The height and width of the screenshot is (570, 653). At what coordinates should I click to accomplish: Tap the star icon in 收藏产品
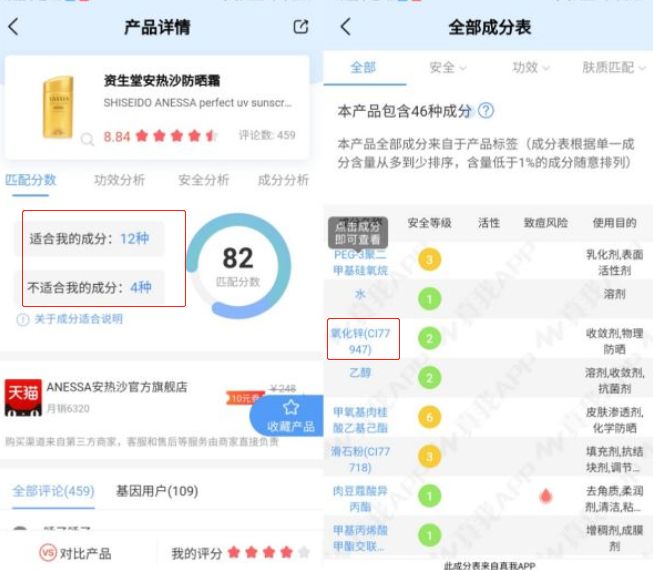point(291,407)
